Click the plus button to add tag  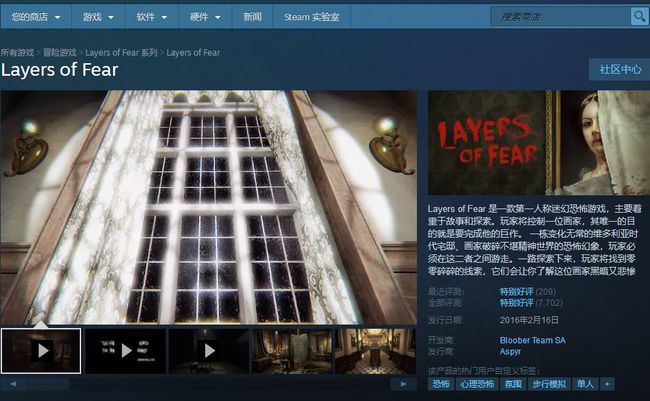point(607,384)
